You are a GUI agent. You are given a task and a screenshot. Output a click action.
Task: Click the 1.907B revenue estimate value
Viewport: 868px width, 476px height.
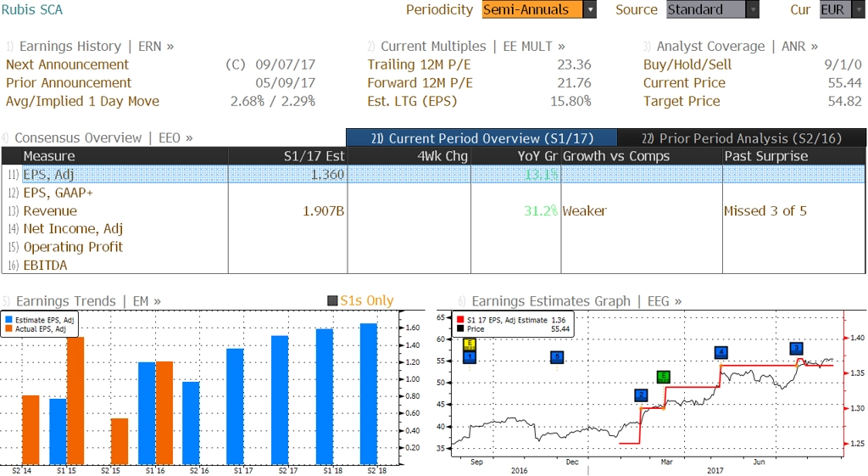tap(323, 210)
